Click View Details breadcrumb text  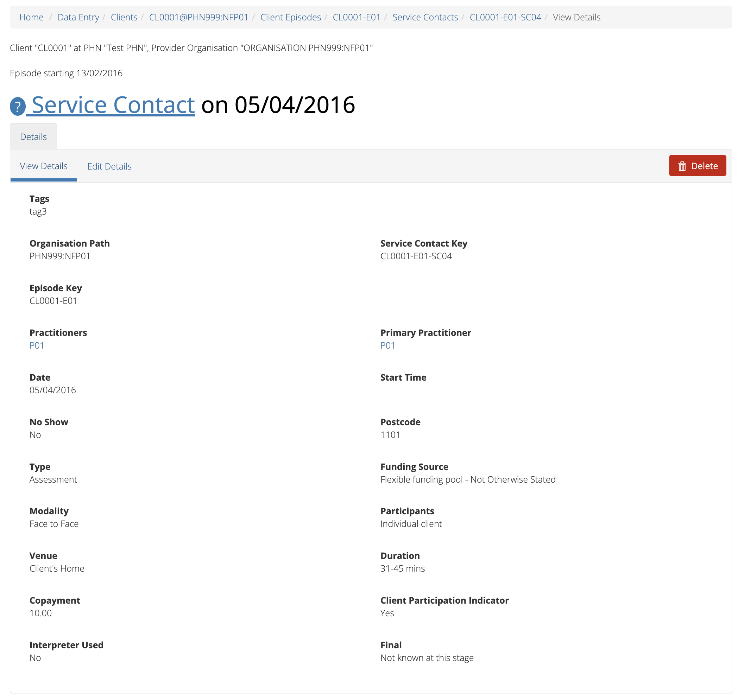click(x=576, y=17)
